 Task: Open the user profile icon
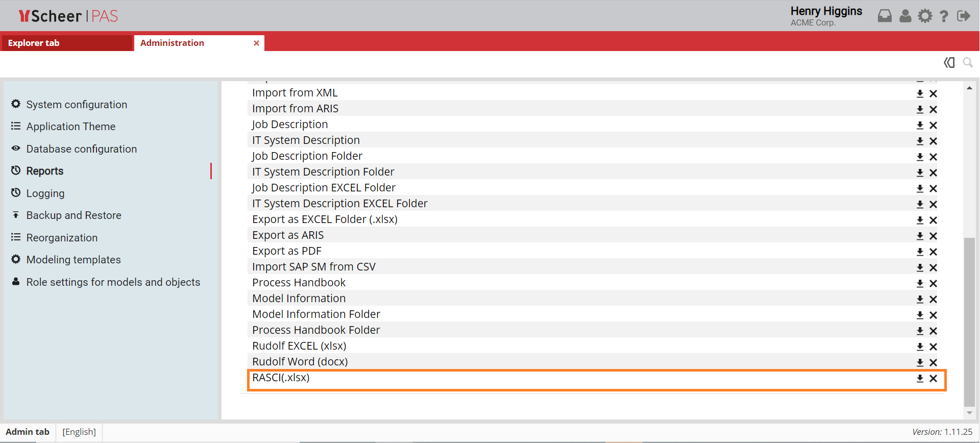click(x=905, y=16)
